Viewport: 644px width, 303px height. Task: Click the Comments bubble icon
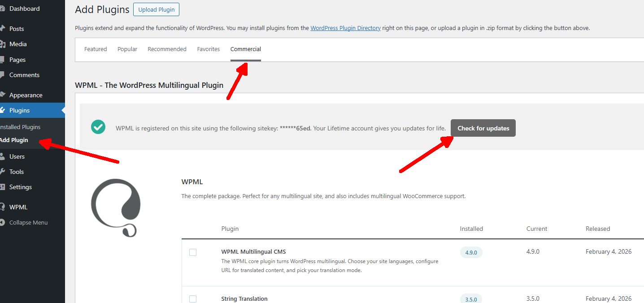coord(2,75)
